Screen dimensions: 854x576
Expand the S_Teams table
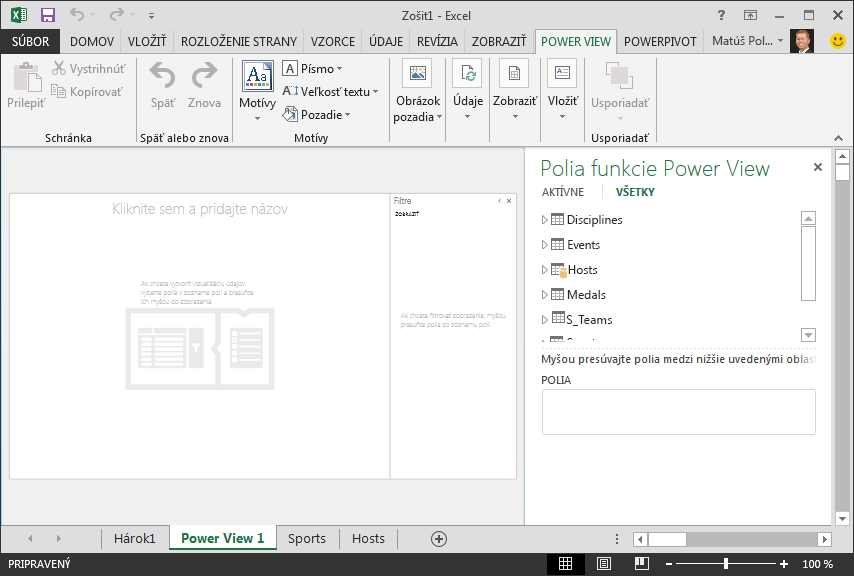[x=544, y=320]
